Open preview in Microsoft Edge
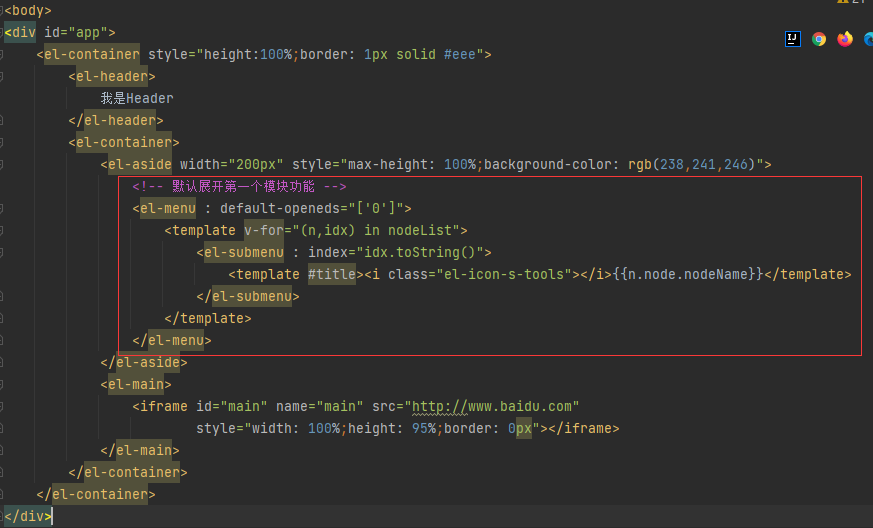 point(867,39)
